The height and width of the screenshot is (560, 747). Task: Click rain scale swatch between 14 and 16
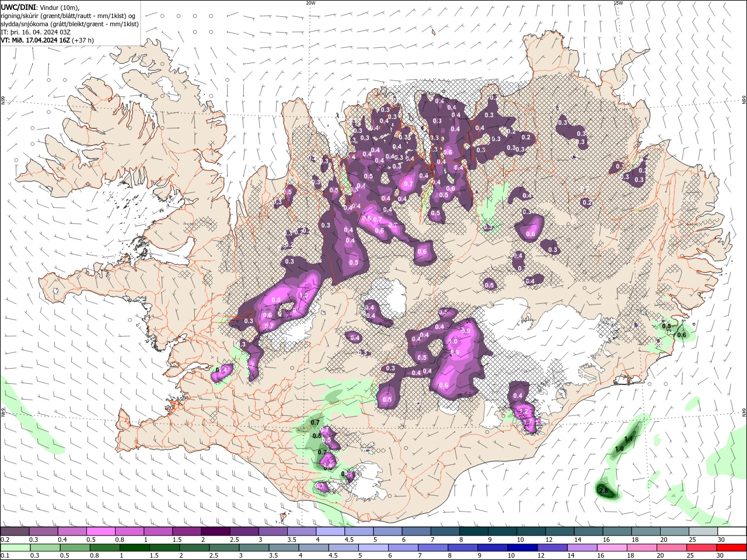(582, 548)
